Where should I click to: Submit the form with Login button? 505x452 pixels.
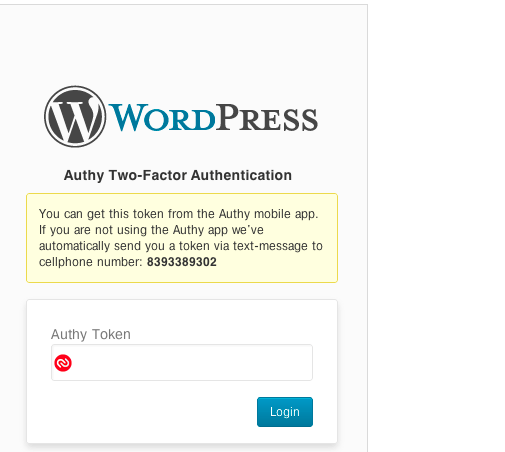click(285, 412)
